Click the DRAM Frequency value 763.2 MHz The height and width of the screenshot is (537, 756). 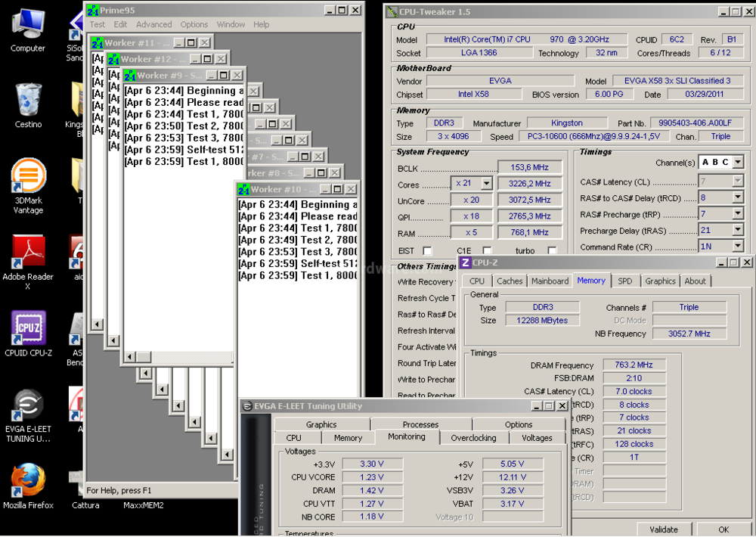coord(634,365)
